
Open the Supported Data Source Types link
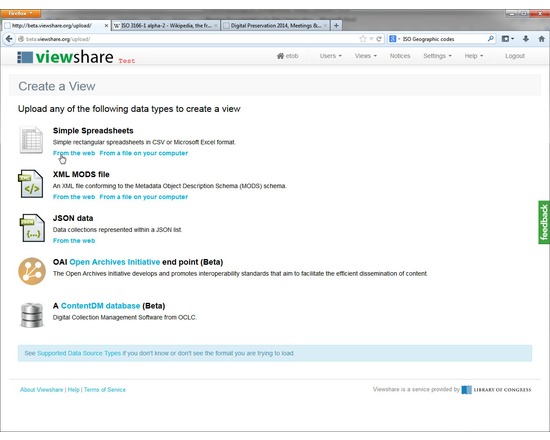(x=79, y=353)
